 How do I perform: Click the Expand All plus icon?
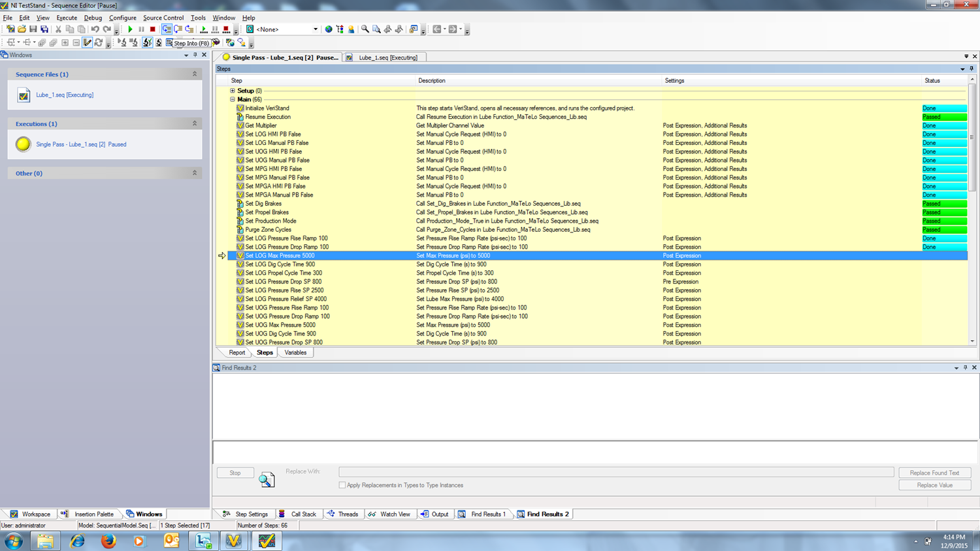click(65, 42)
